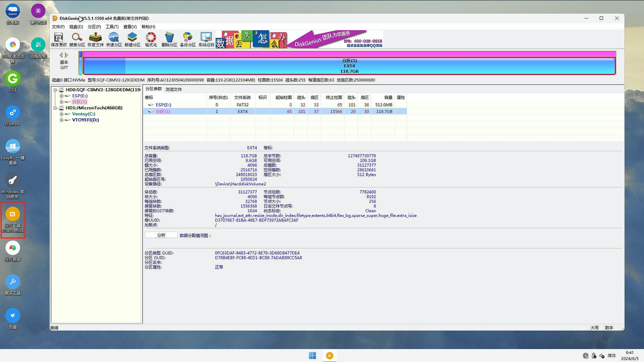The width and height of the screenshot is (644, 362).
Task: Click the 分析 analyze button
Action: coord(161,235)
